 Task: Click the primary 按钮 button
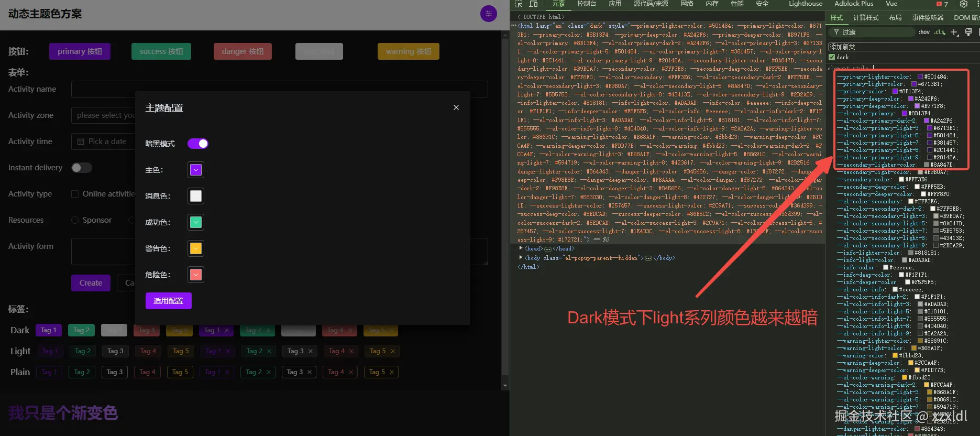pyautogui.click(x=80, y=51)
